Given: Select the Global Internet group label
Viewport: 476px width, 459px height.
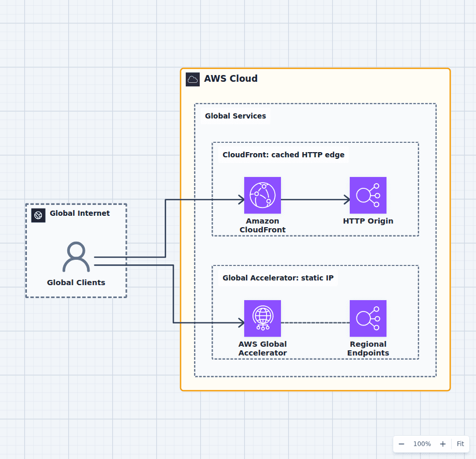Looking at the screenshot, I should [80, 213].
